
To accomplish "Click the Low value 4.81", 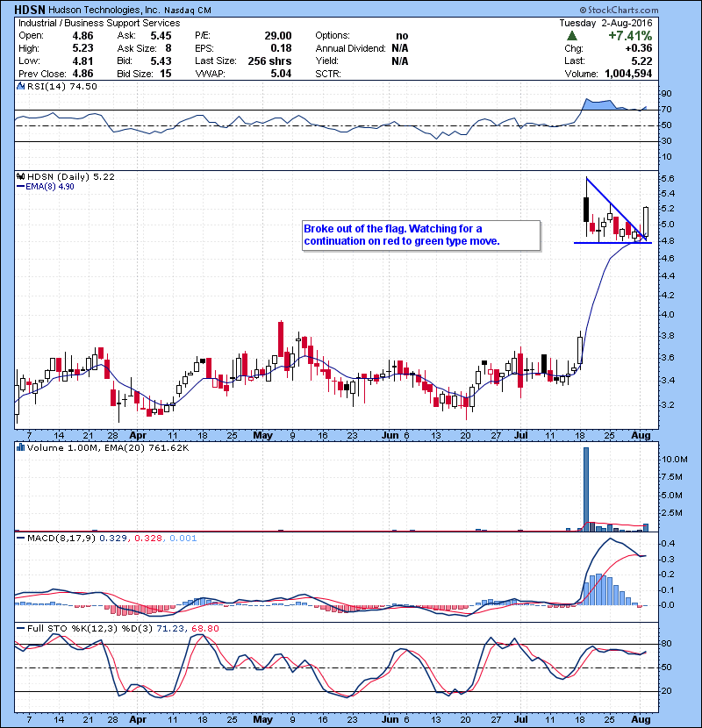I will coord(82,61).
